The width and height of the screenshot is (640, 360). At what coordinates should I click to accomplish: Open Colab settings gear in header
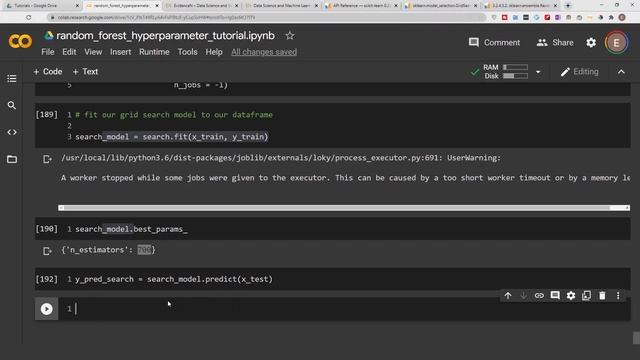pos(591,42)
